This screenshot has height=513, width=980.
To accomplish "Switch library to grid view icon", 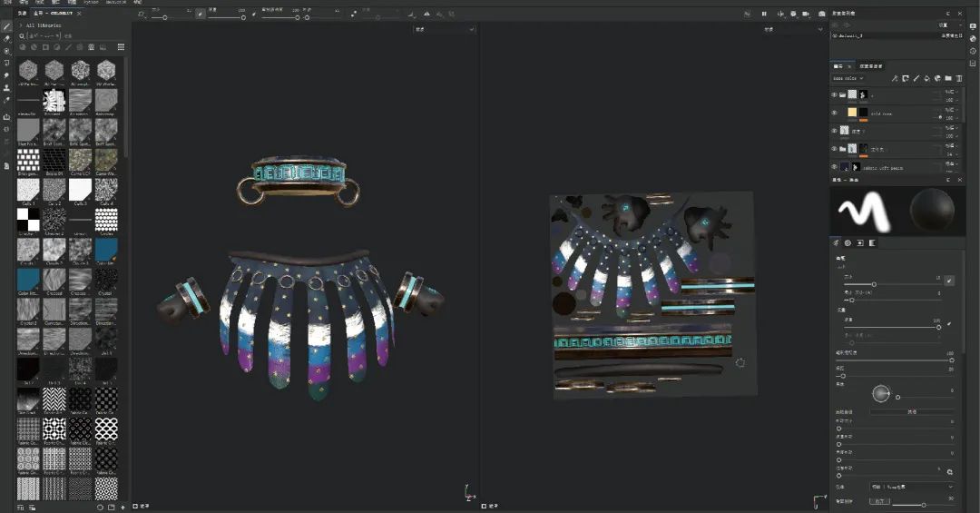I will (121, 47).
